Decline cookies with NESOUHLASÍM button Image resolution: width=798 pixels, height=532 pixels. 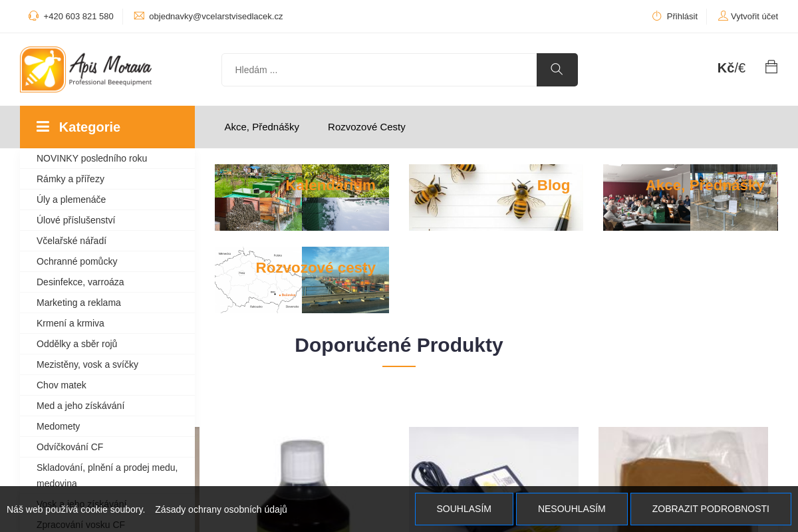pos(572,509)
